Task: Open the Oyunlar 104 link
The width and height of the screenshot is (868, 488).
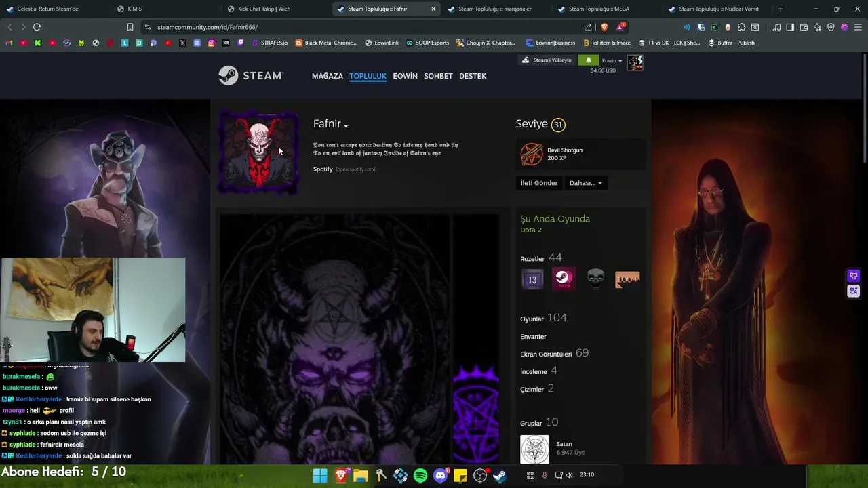Action: [x=543, y=318]
